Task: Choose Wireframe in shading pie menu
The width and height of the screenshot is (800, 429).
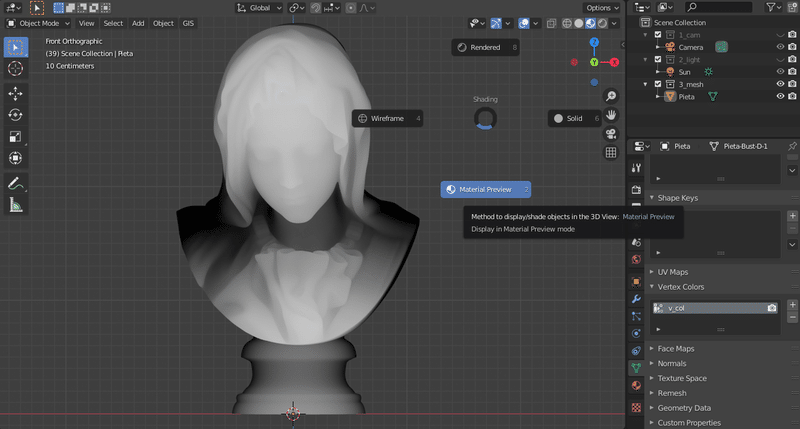Action: pos(387,118)
